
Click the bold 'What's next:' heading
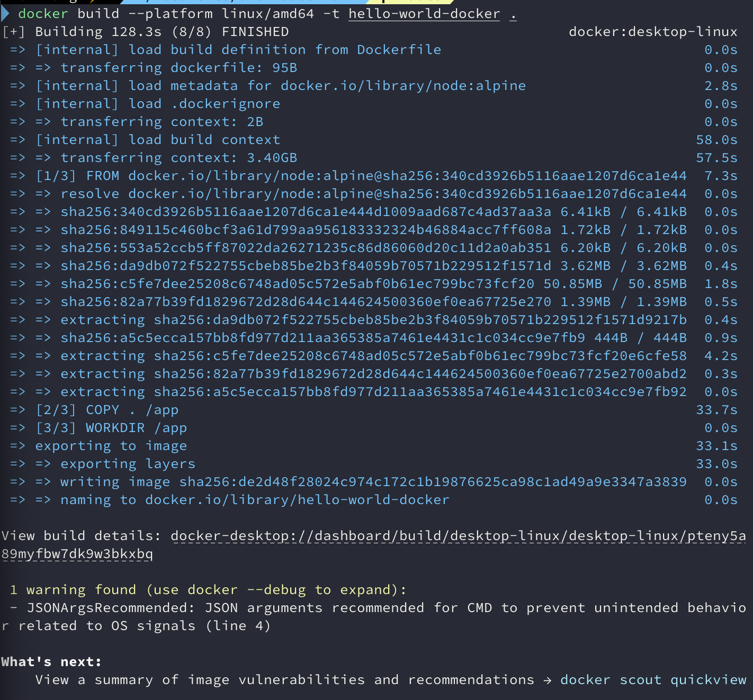(51, 662)
